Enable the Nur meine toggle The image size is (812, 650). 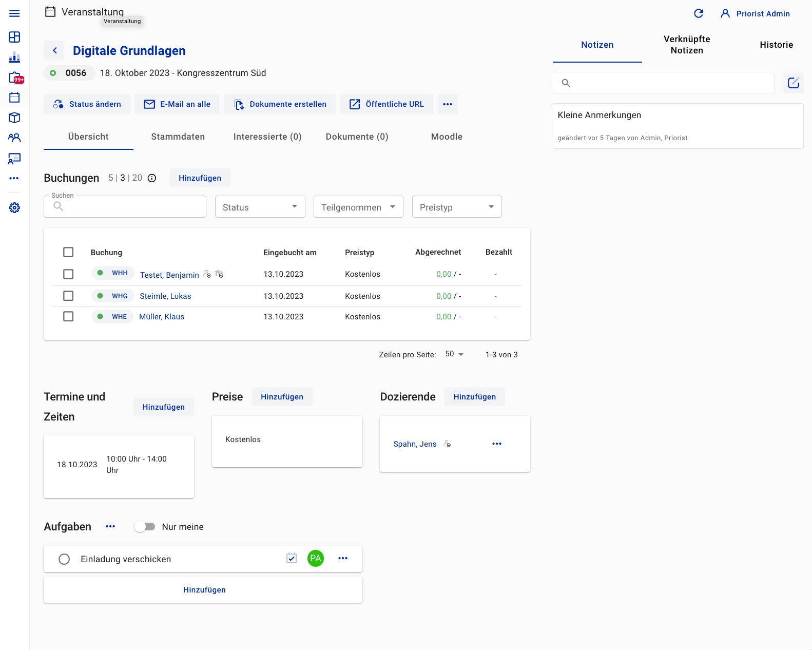tap(145, 527)
